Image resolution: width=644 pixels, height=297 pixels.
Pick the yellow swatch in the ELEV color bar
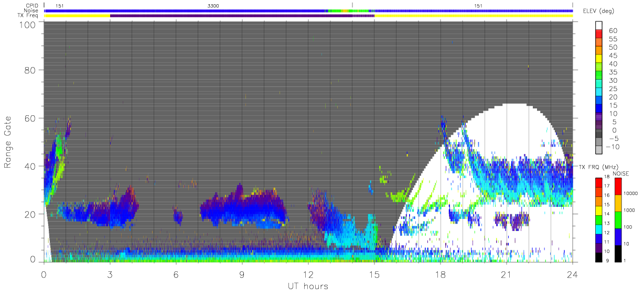599,59
